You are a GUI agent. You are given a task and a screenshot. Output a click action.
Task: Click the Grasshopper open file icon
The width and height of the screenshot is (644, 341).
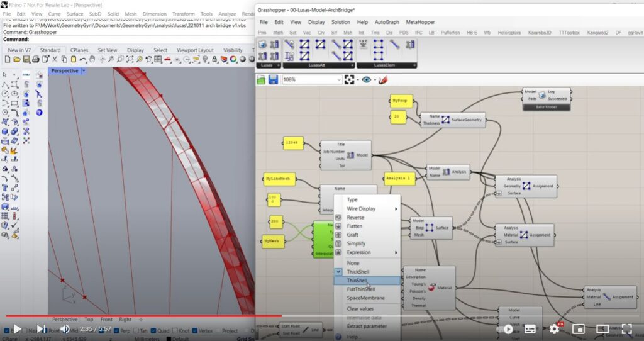(262, 80)
